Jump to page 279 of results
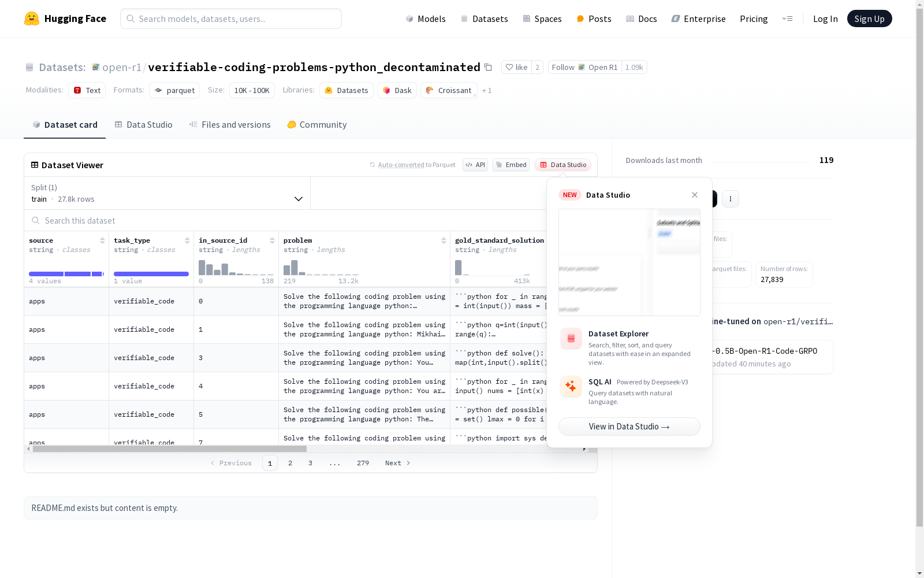This screenshot has height=578, width=924. 363,463
